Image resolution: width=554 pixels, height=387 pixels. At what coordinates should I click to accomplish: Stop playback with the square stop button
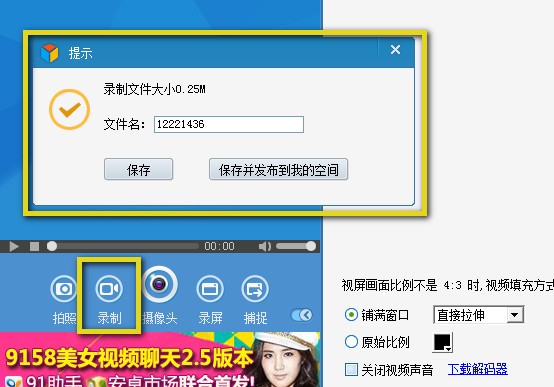point(34,246)
